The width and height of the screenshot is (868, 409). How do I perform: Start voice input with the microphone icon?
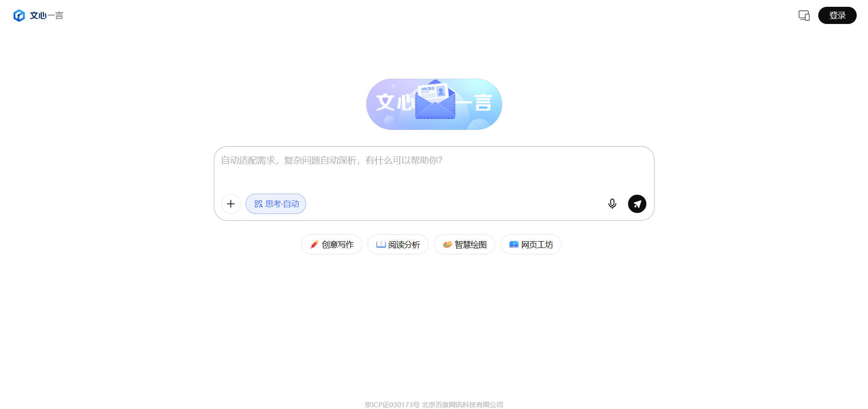[x=612, y=204]
